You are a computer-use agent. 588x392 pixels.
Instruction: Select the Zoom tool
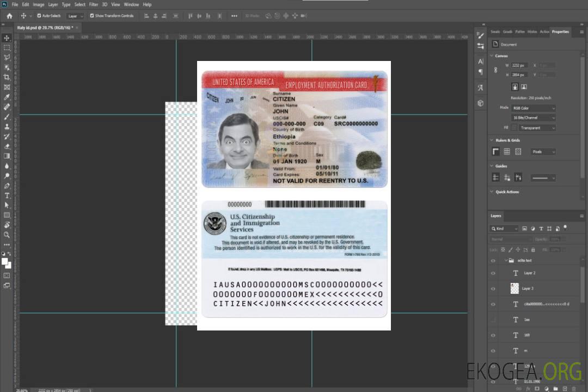(7, 235)
